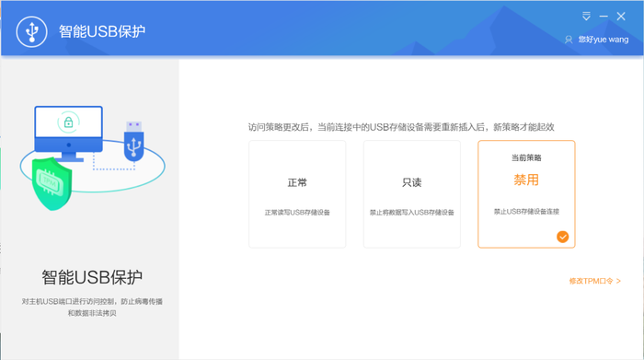
Task: Click the orange checkmark on 禁用 card
Action: click(x=563, y=237)
